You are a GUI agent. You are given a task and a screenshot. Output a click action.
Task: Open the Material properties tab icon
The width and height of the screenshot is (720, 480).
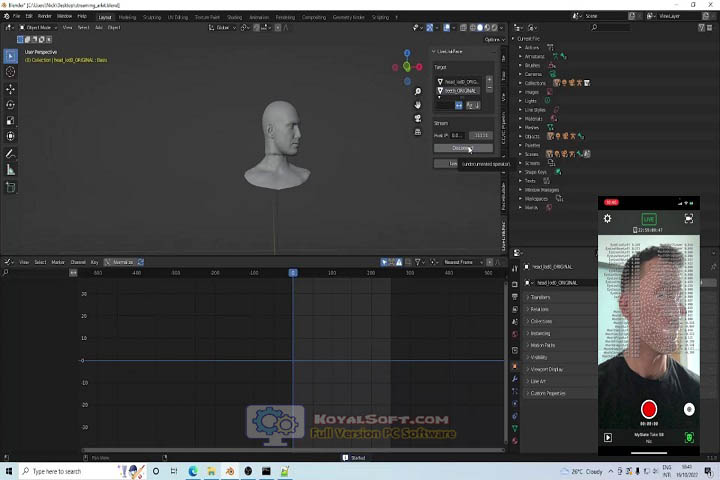[x=515, y=441]
